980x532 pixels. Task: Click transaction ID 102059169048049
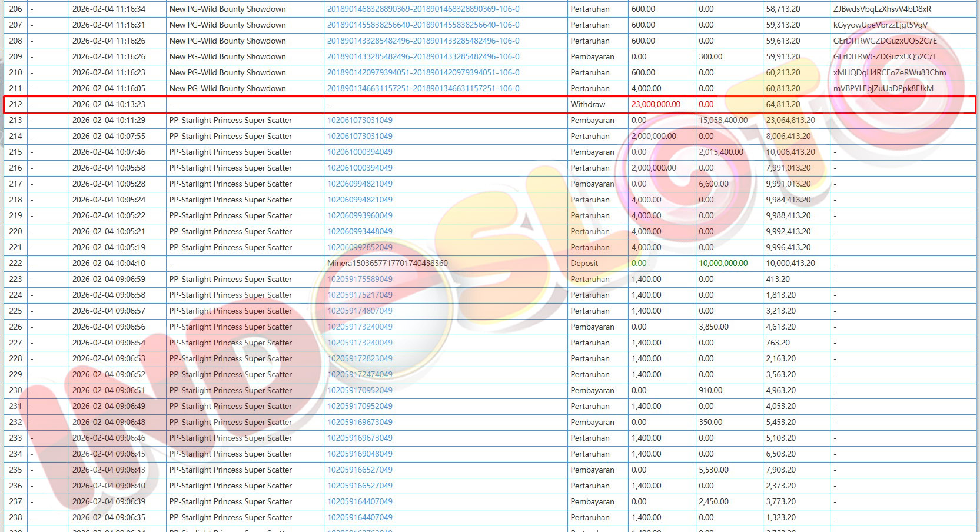(360, 454)
